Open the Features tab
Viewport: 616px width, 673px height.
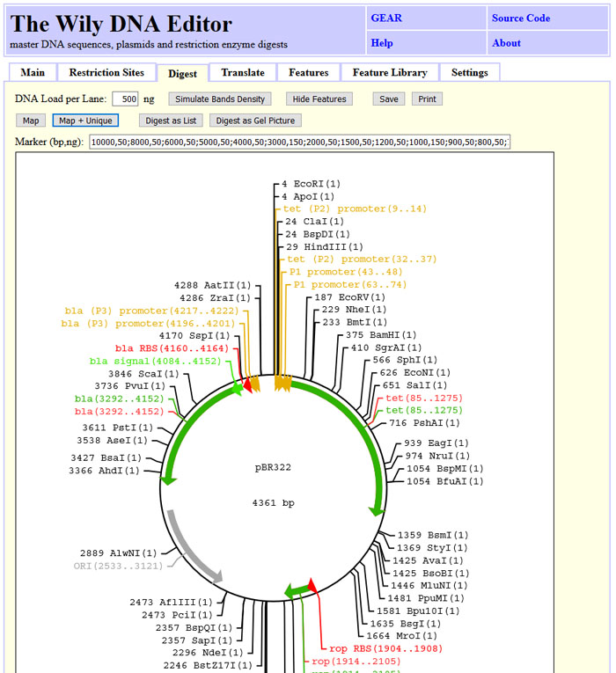308,72
